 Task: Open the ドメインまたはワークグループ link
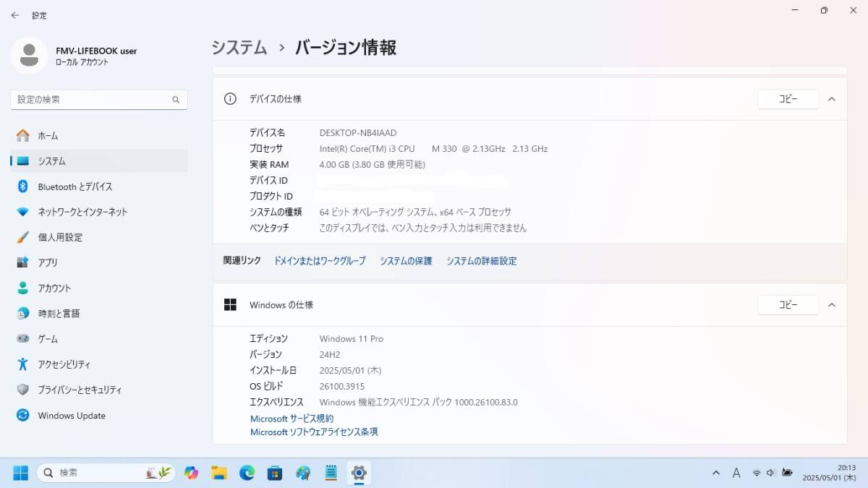click(x=320, y=261)
